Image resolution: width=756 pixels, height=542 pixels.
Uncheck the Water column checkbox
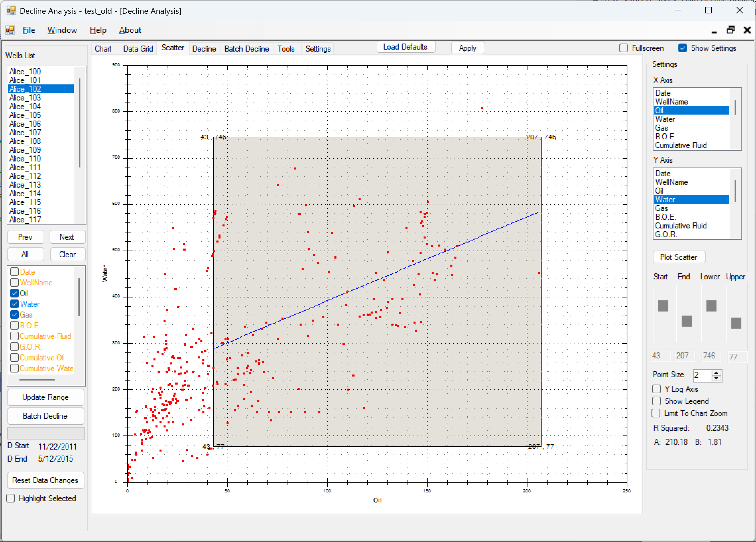[14, 304]
